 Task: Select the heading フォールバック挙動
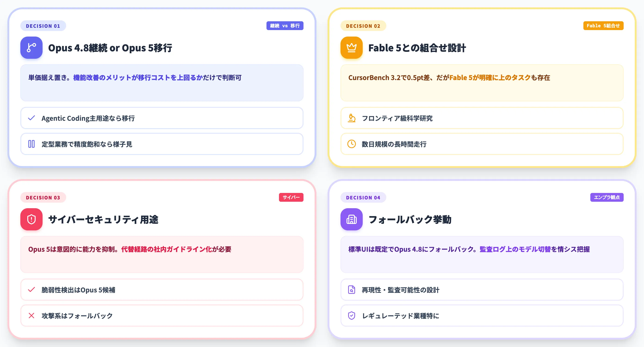pyautogui.click(x=410, y=220)
